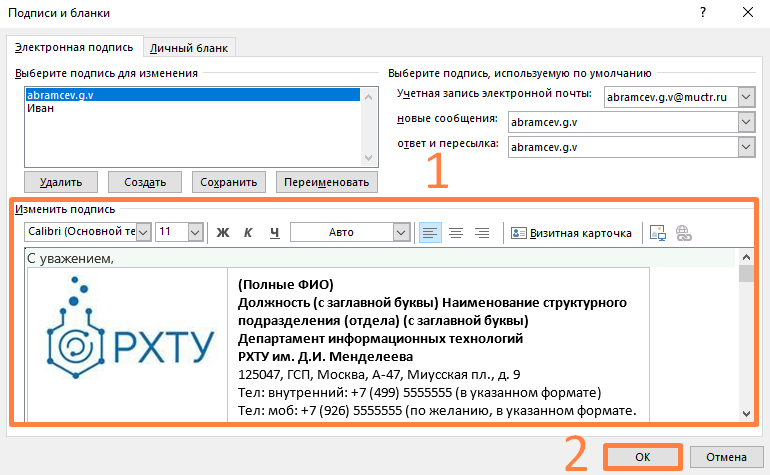Select the Иван signature in the list
The width and height of the screenshot is (770, 475).
click(x=193, y=108)
